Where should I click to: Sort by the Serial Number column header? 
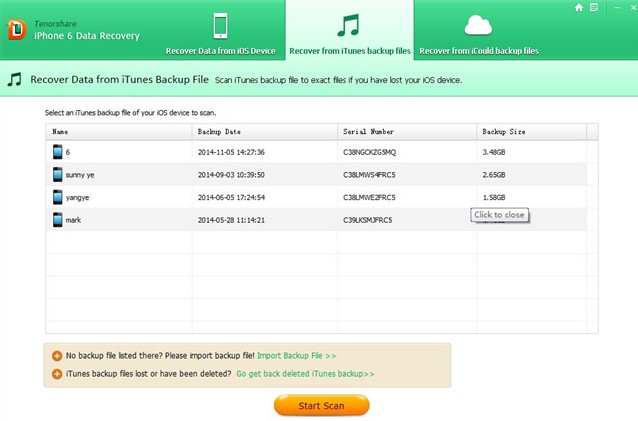click(x=407, y=132)
